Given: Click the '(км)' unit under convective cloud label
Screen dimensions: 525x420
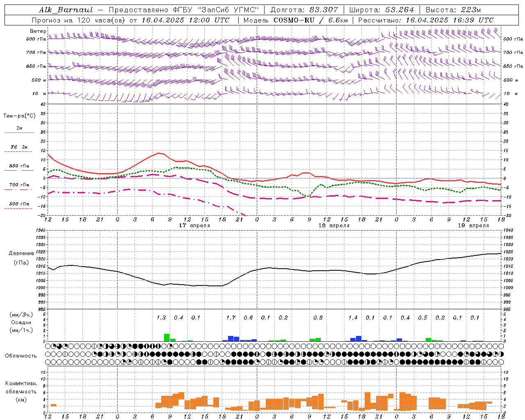Looking at the screenshot, I should coord(21,399).
